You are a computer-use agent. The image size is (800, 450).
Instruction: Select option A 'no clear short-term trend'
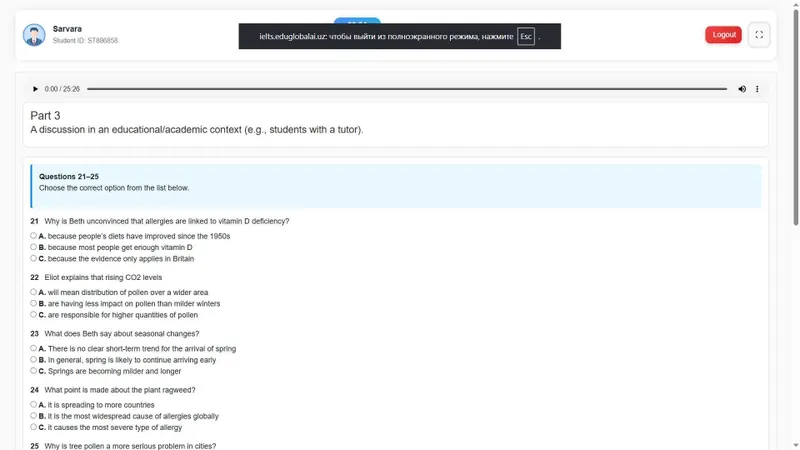[33, 348]
